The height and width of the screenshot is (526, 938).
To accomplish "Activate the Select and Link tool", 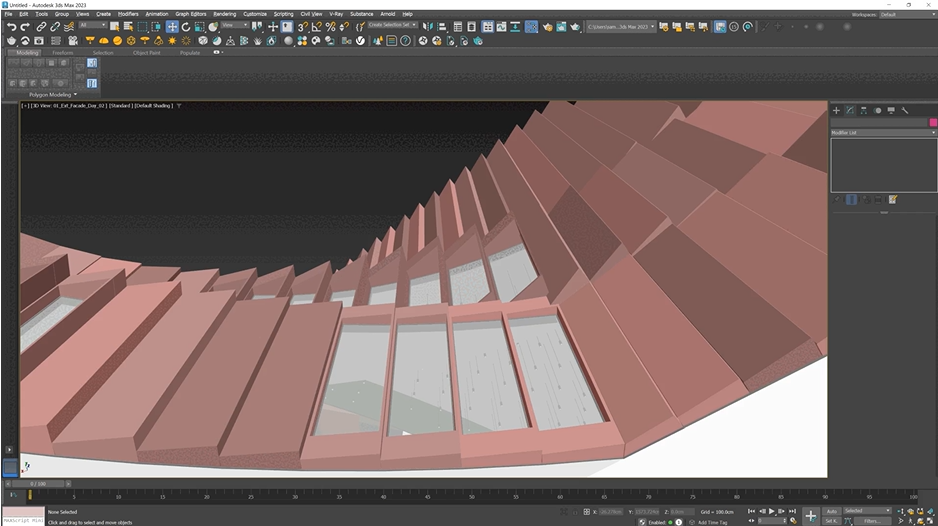I will (x=42, y=27).
